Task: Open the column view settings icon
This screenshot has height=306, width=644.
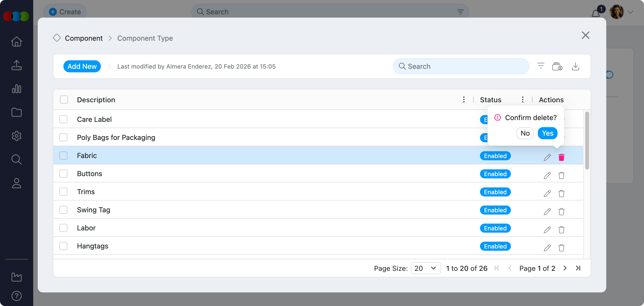Action: 557,67
